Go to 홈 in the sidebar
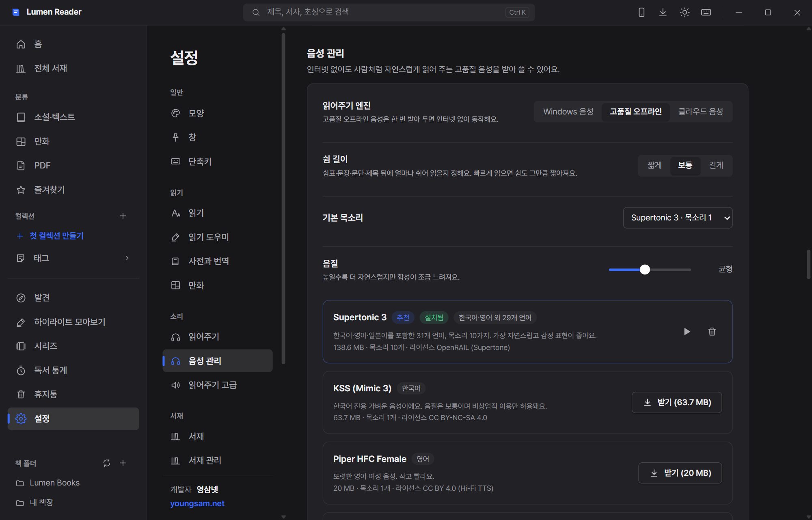This screenshot has height=520, width=812. click(x=73, y=44)
